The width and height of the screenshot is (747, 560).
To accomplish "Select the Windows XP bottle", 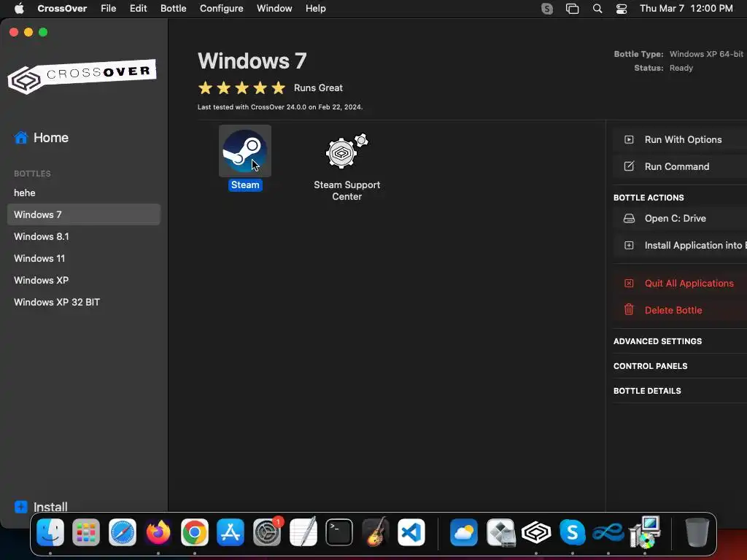I will point(84,281).
